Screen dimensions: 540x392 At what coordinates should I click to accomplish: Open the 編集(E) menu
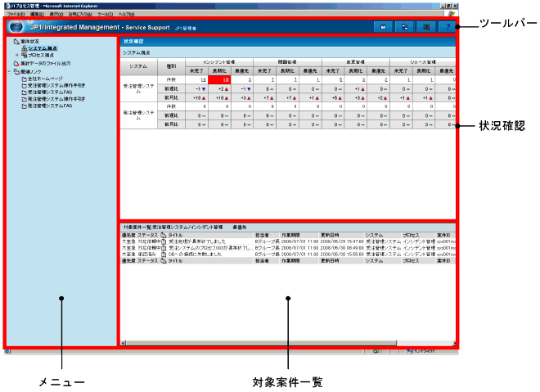pyautogui.click(x=37, y=14)
